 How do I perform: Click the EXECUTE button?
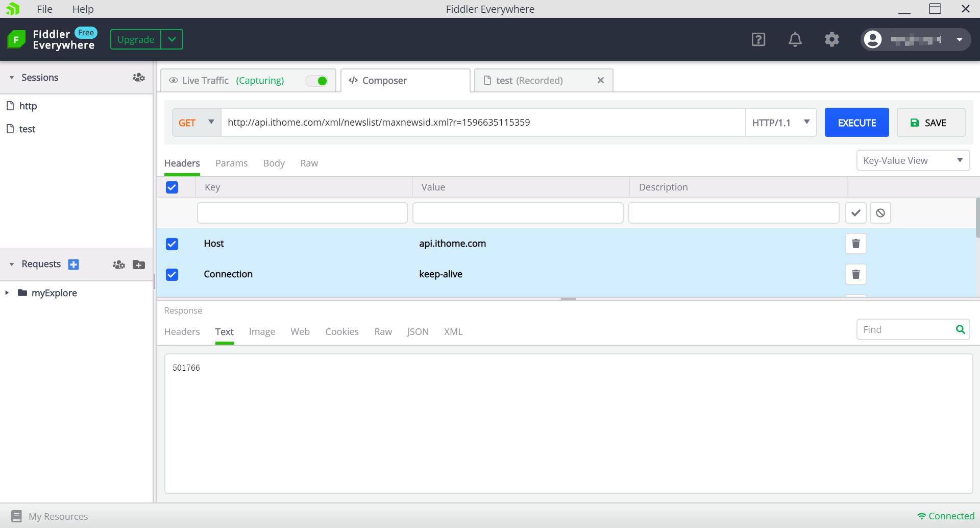[x=856, y=123]
